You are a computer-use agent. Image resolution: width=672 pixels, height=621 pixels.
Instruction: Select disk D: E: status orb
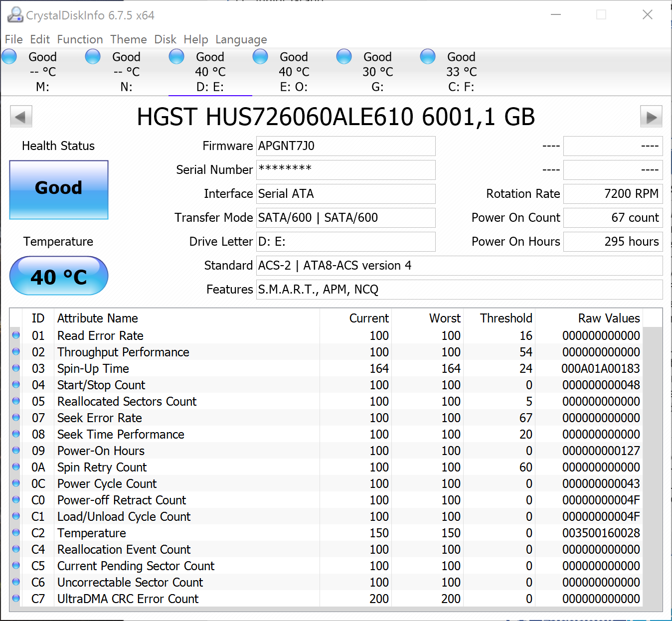click(x=176, y=57)
